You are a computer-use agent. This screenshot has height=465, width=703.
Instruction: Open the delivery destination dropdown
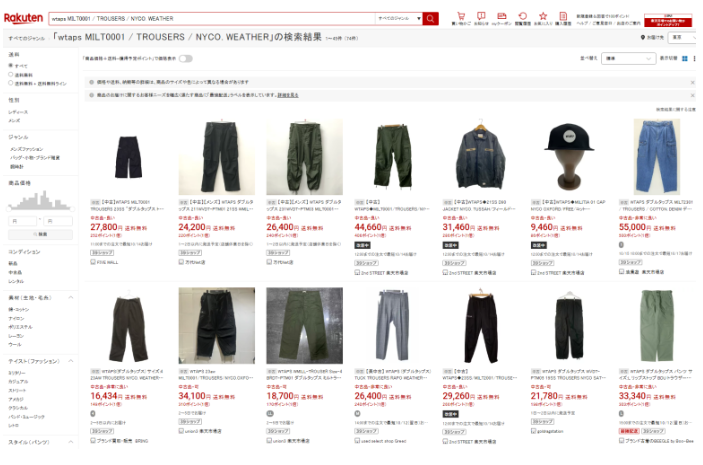[x=684, y=38]
